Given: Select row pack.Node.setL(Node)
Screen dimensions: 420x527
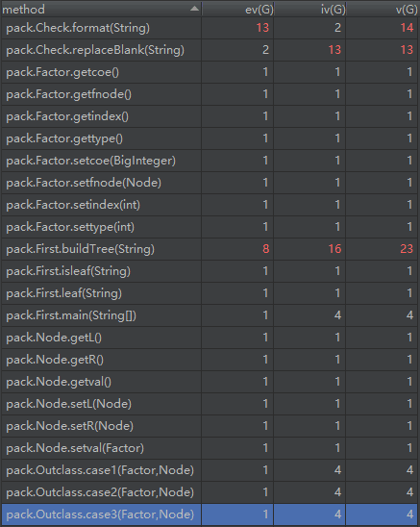Looking at the screenshot, I should click(210, 404).
